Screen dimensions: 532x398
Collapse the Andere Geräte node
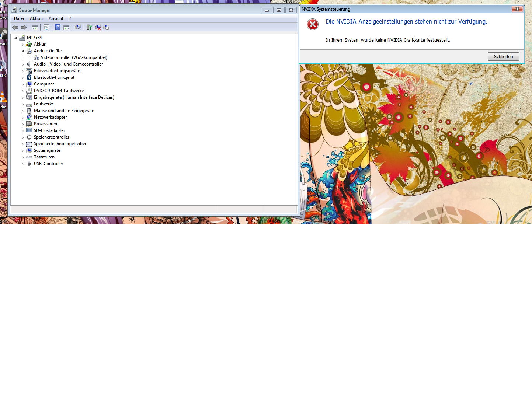click(22, 51)
